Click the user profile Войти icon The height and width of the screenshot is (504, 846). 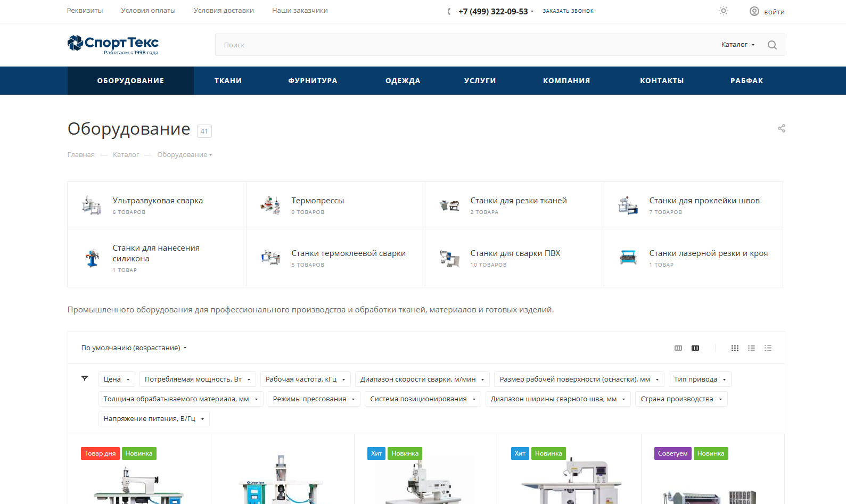[x=754, y=11]
